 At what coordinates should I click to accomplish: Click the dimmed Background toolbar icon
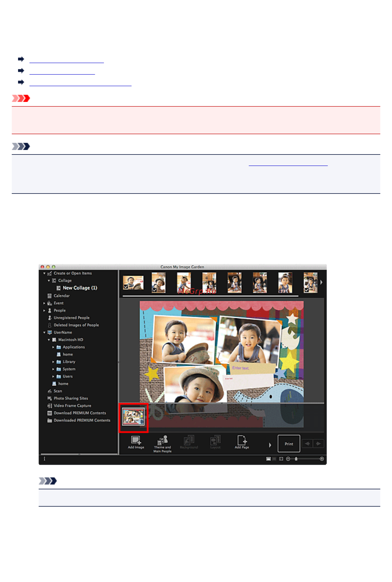click(189, 440)
